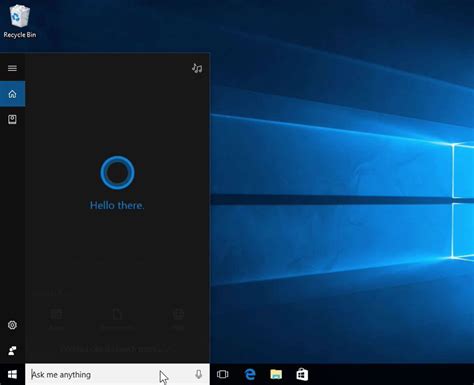
Task: Click the music recognition icon
Action: (x=197, y=68)
